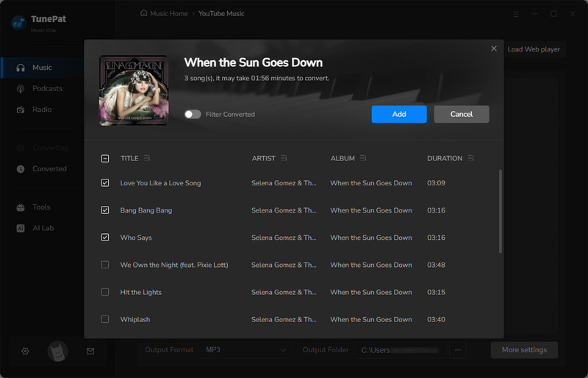This screenshot has width=588, height=378.
Task: Click the 03:40 duration value
Action: 436,319
